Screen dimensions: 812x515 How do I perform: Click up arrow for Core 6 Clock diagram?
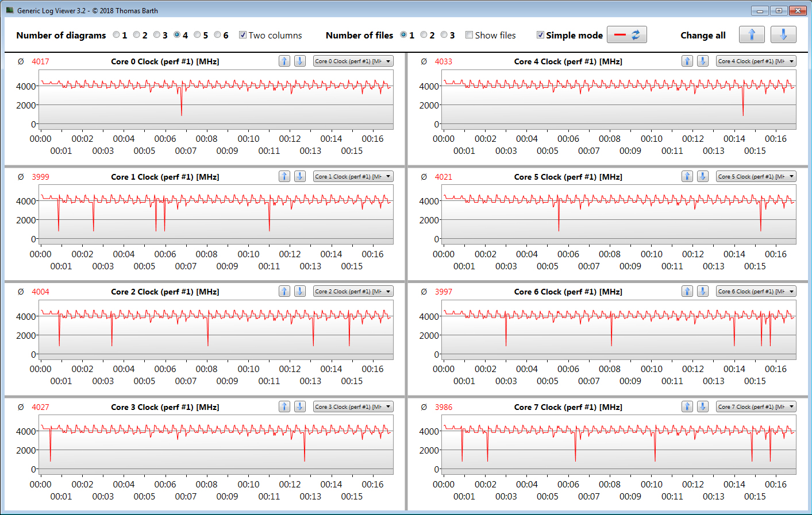coord(687,291)
